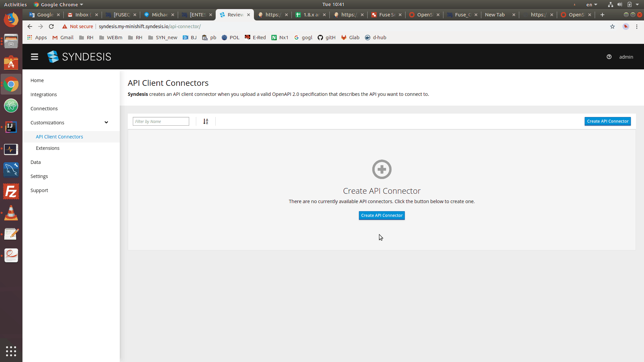Screen dimensions: 644x362
Task: Go to Integrations in sidebar
Action: (44, 95)
